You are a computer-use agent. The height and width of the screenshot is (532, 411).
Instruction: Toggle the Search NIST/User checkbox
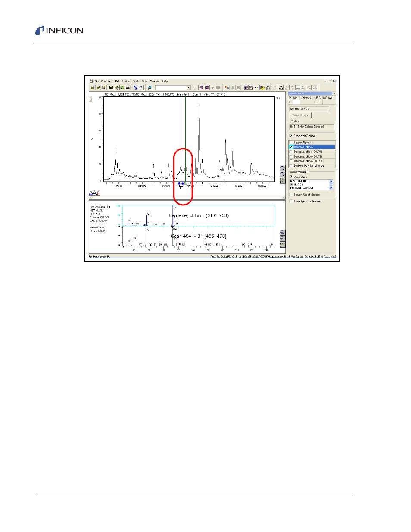(x=291, y=136)
